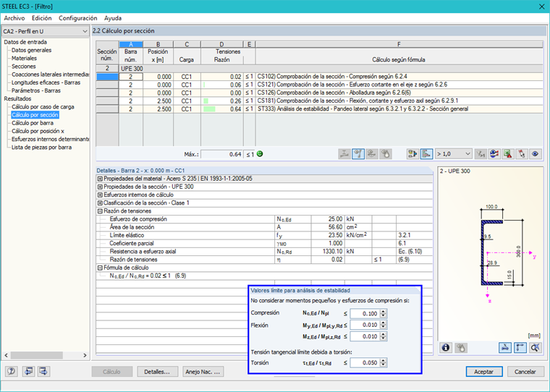Toggle the highlighted eye-and-member view icon
The image size is (550, 392).
358,154
